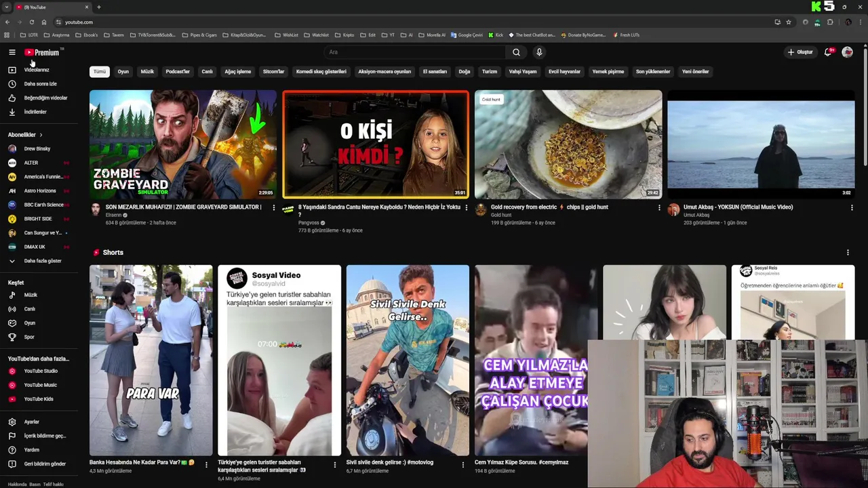
Task: Open the Watchlist bookmark folder
Action: point(317,35)
